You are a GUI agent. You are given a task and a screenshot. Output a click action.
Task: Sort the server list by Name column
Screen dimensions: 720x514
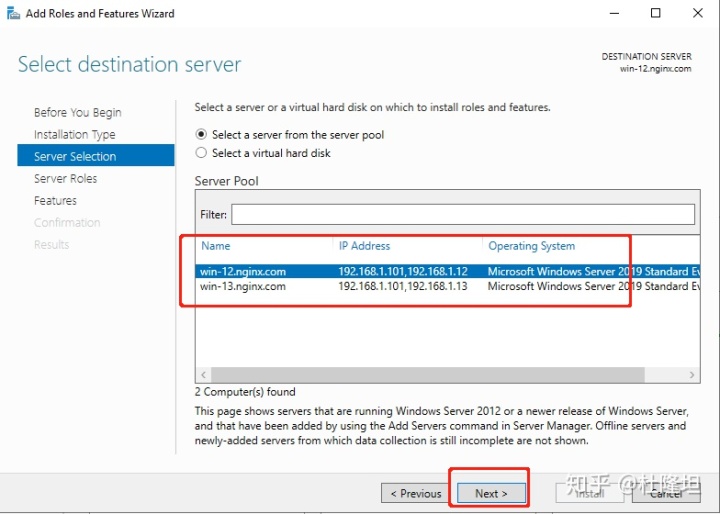pos(215,246)
